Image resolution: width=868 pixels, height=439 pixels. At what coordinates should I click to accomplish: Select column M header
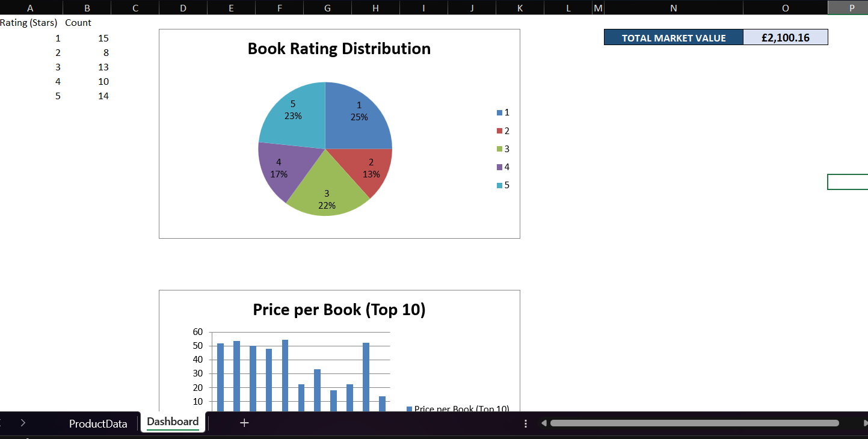pos(598,8)
